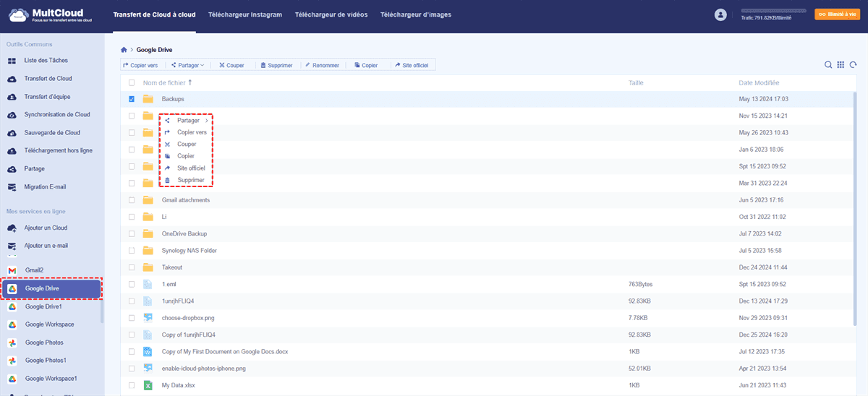Click Supprimer in the toolbar

pos(276,65)
